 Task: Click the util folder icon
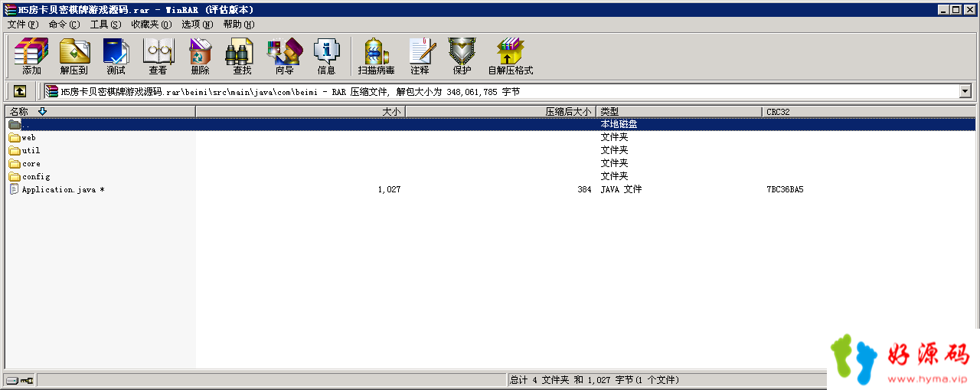click(x=14, y=151)
